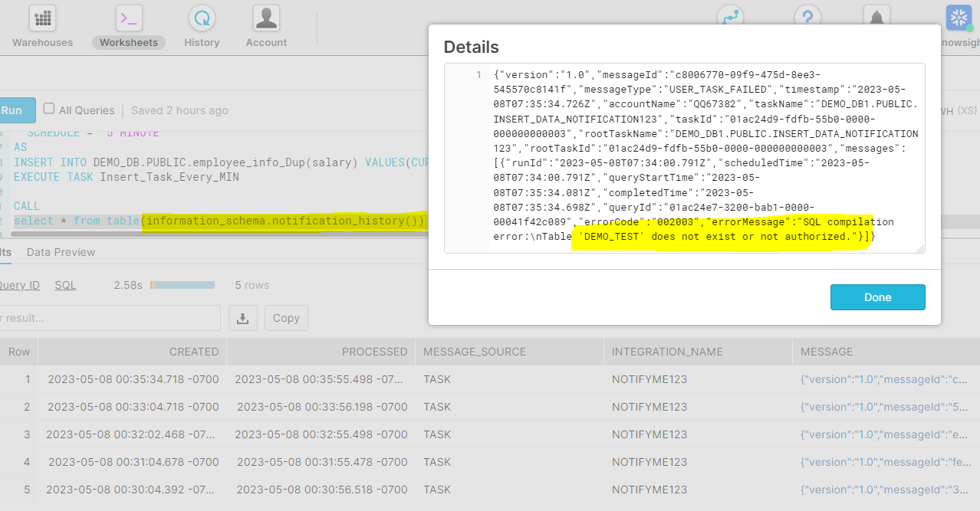Open the notifications bell icon

[x=876, y=17]
